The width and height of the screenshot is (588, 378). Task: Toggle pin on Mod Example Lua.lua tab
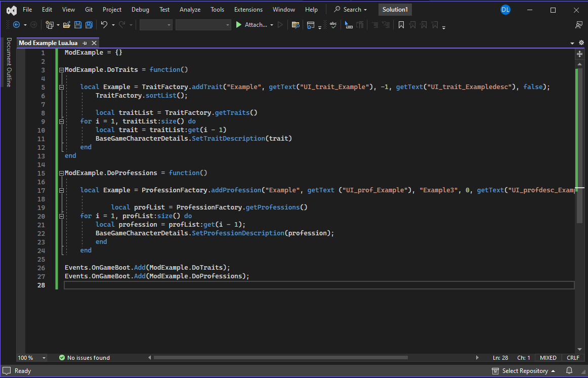(85, 43)
